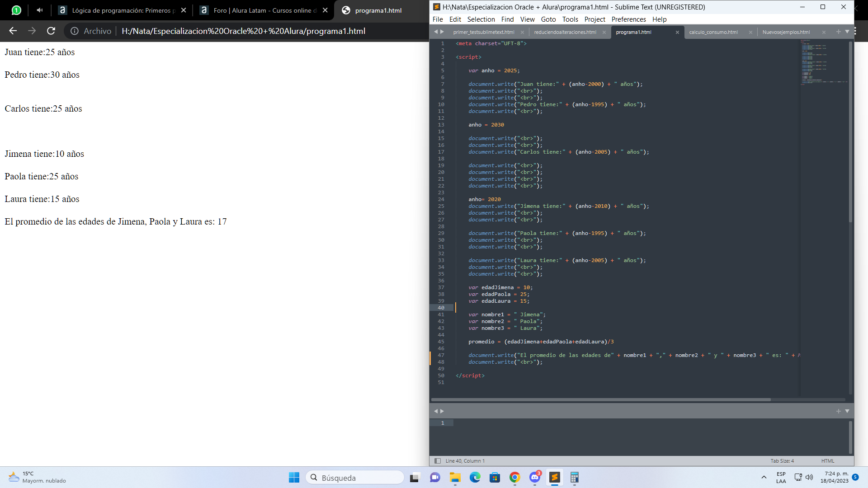Click the previous-tab arrow in lower pane
The height and width of the screenshot is (488, 868).
click(436, 411)
